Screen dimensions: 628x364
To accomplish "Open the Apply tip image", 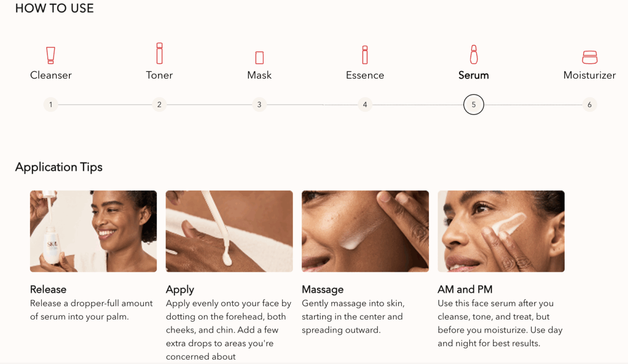I will pyautogui.click(x=229, y=231).
